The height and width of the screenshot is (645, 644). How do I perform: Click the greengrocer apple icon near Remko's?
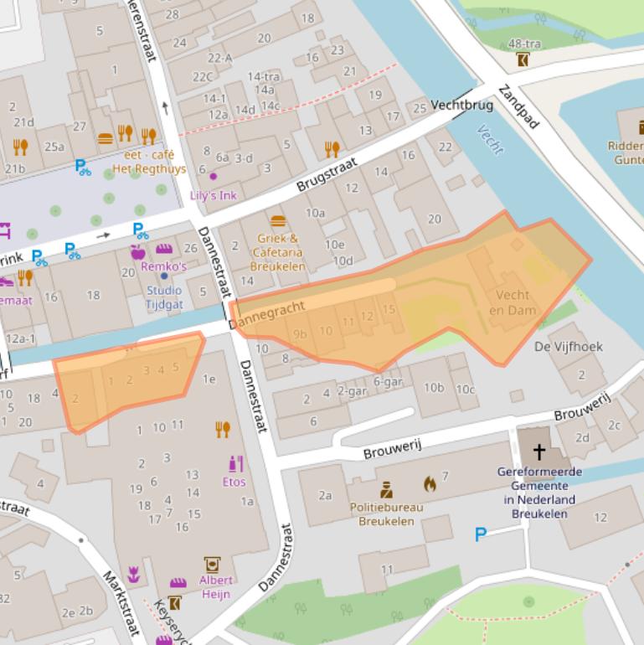click(138, 251)
